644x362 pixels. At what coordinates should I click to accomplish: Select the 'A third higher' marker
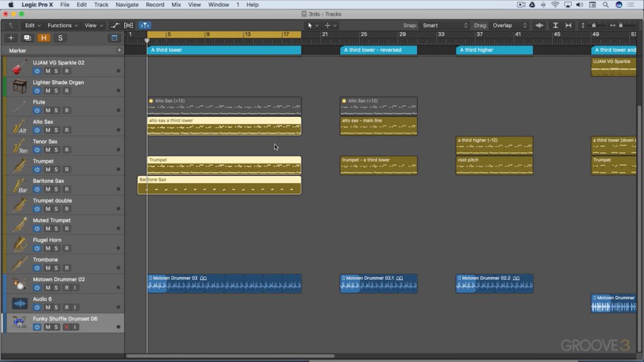tap(494, 50)
